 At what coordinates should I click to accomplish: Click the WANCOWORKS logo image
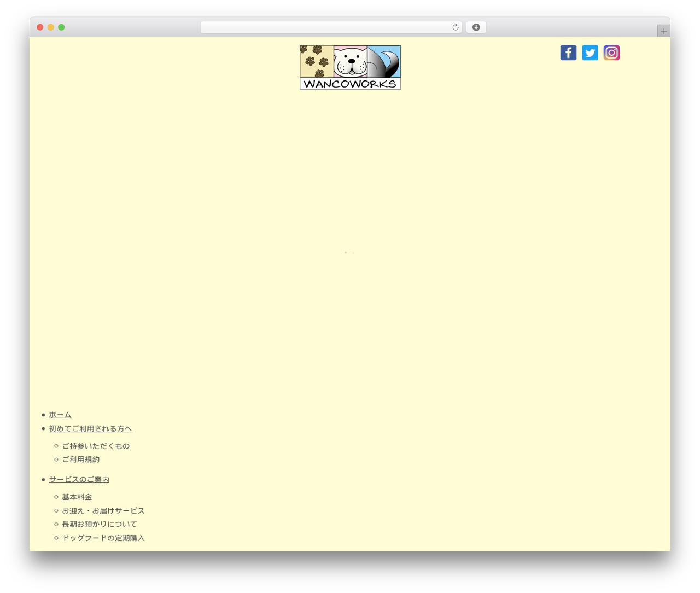pyautogui.click(x=350, y=67)
